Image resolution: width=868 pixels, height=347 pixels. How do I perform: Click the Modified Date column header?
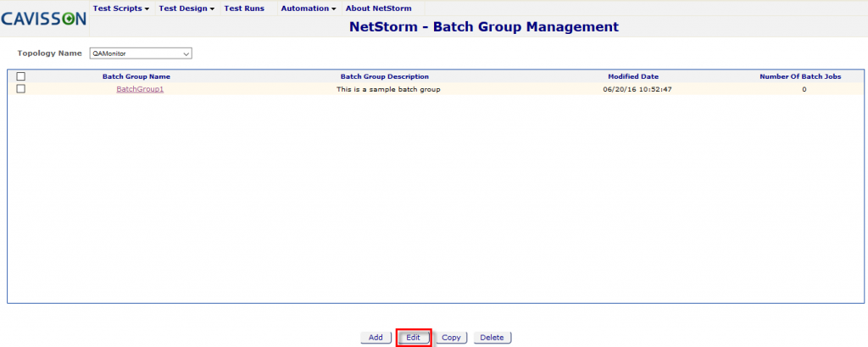pos(633,76)
